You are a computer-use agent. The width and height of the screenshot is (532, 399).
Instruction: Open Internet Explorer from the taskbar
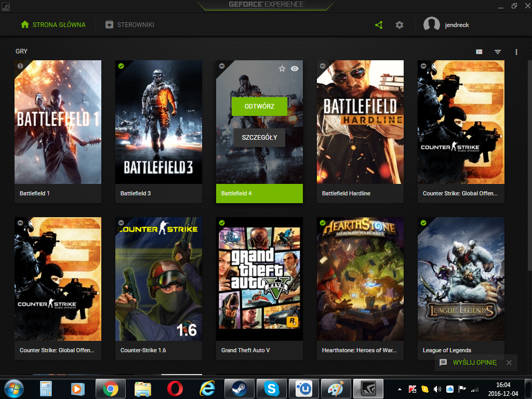[207, 389]
